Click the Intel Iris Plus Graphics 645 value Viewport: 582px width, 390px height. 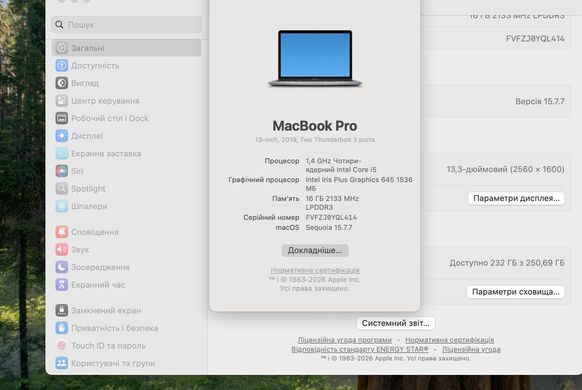(x=359, y=184)
